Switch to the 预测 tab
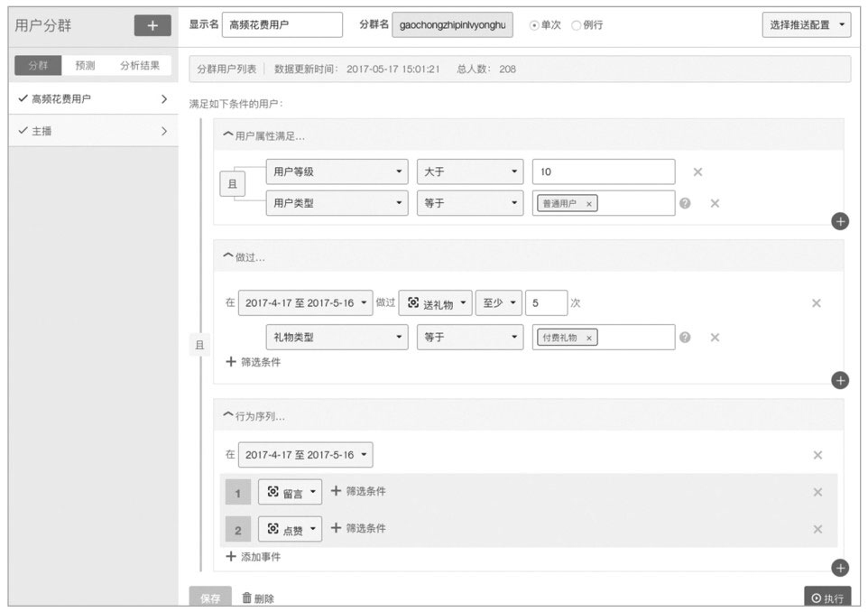 tap(85, 65)
